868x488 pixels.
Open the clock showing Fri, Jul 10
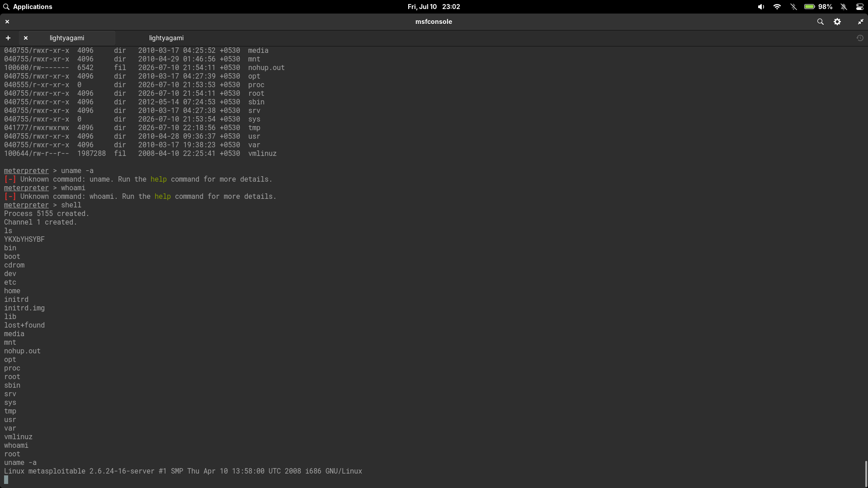(x=434, y=7)
